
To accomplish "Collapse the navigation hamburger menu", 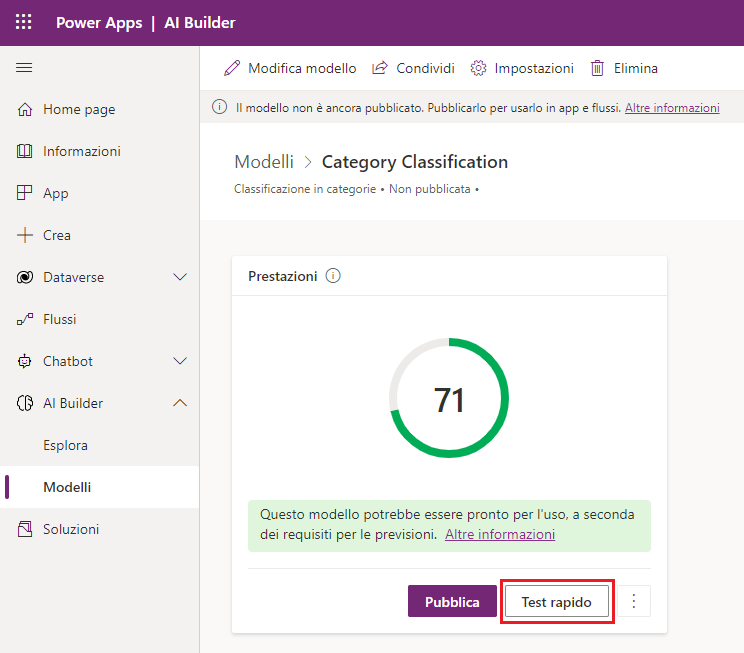I will [x=25, y=68].
